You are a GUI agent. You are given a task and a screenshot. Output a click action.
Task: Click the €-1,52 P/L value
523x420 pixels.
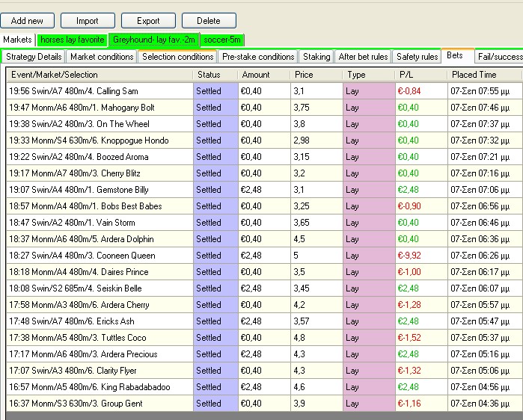pyautogui.click(x=409, y=337)
